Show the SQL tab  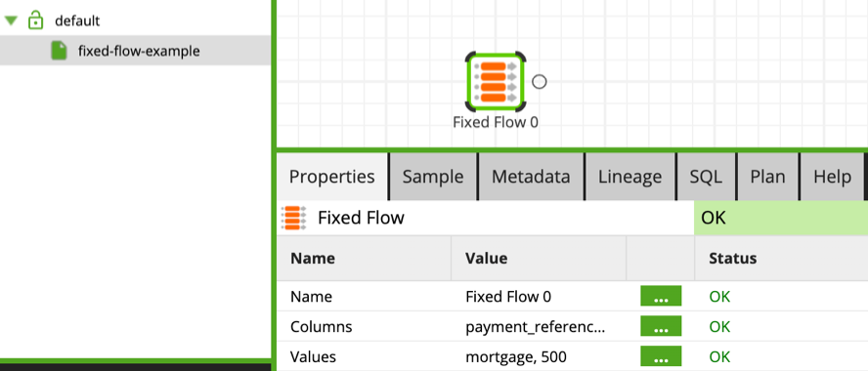tap(706, 177)
